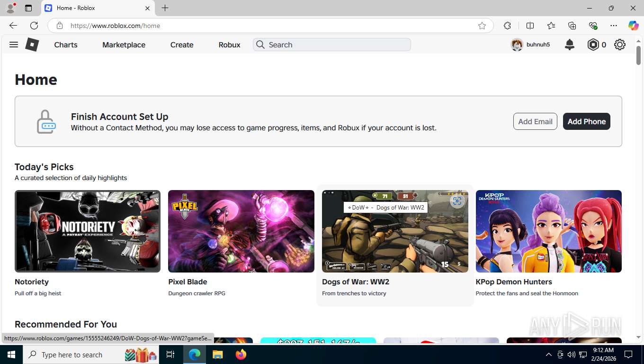Select the Home - Roblox browser tab
Screen dimensions: 644x364
pyautogui.click(x=98, y=8)
